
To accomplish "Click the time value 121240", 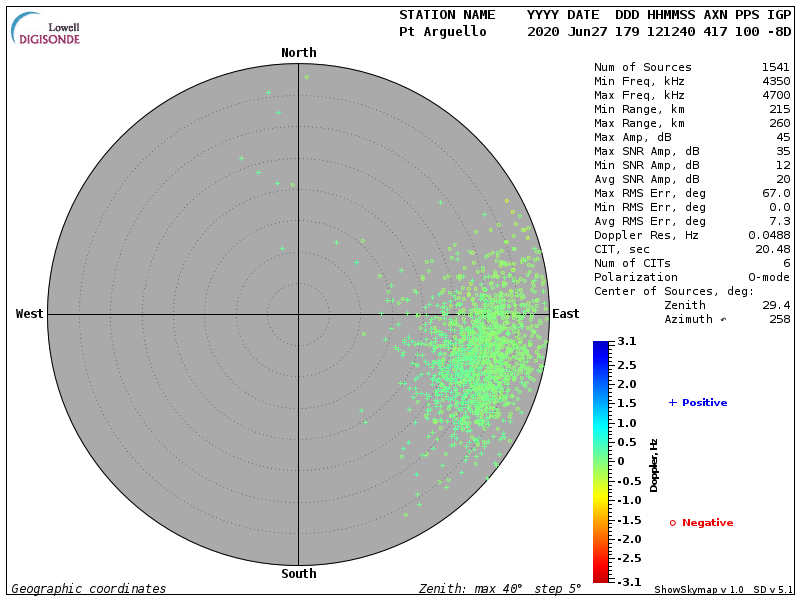I will [671, 32].
